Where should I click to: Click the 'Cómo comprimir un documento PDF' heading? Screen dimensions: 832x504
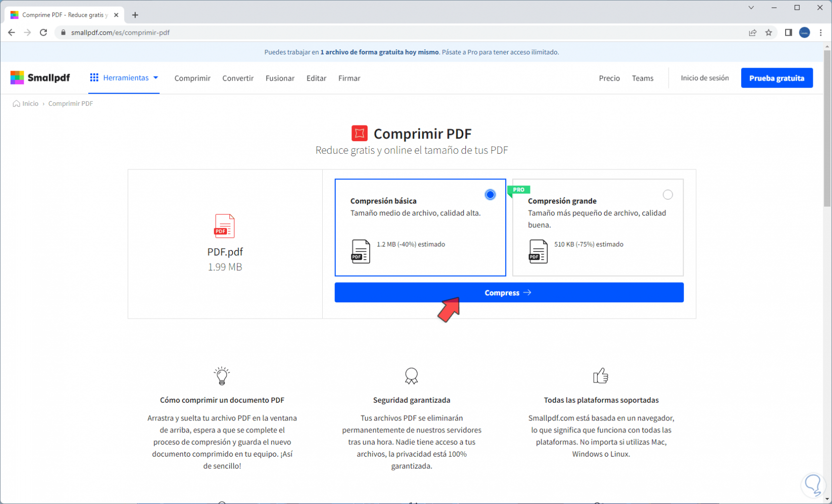click(222, 400)
